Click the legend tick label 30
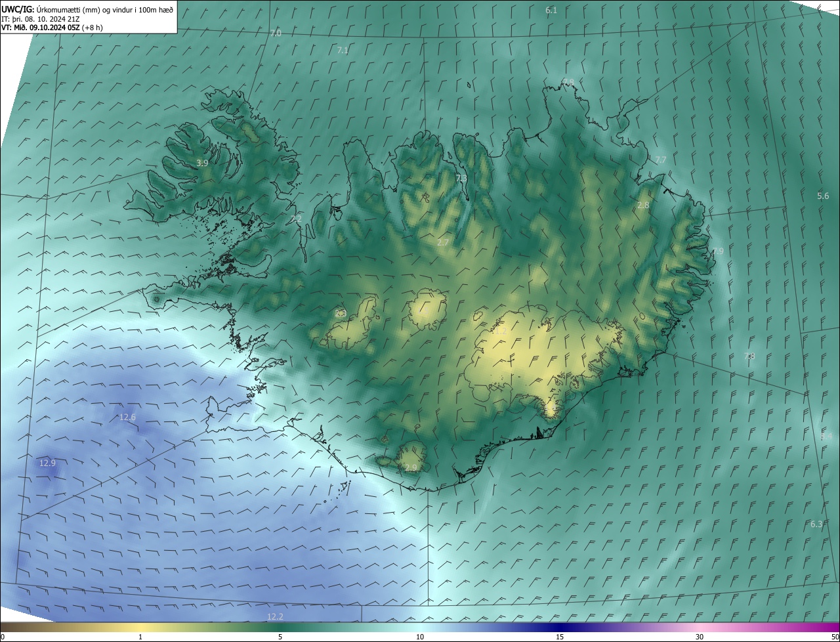The image size is (840, 642). point(700,637)
